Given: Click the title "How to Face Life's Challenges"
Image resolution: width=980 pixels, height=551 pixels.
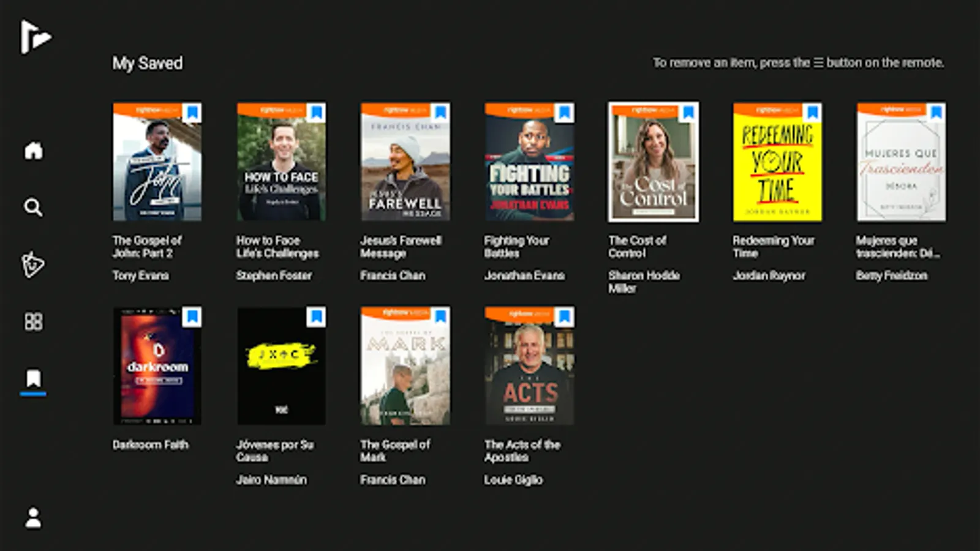Looking at the screenshot, I should [277, 247].
